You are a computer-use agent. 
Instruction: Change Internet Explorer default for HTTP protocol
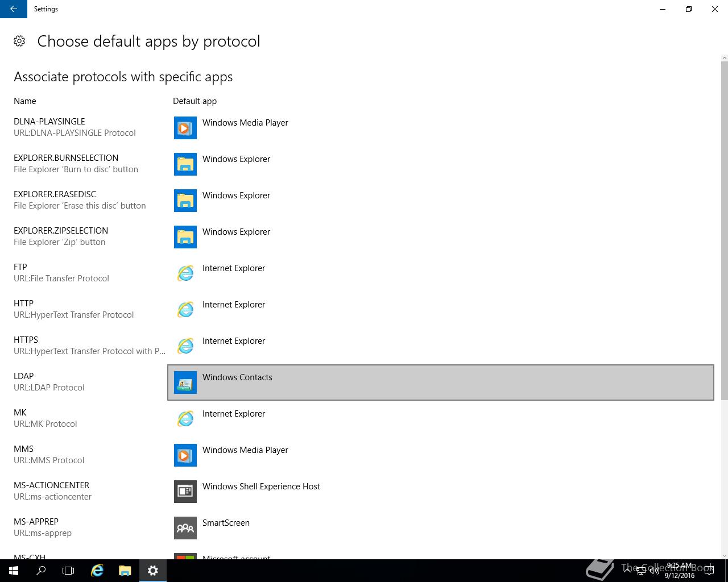click(x=441, y=310)
